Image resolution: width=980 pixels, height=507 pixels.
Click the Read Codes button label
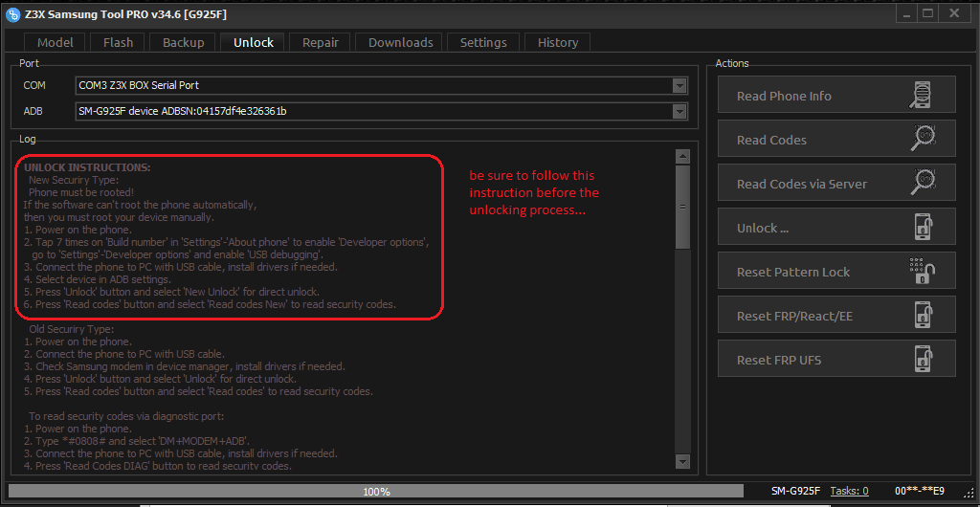coord(771,140)
